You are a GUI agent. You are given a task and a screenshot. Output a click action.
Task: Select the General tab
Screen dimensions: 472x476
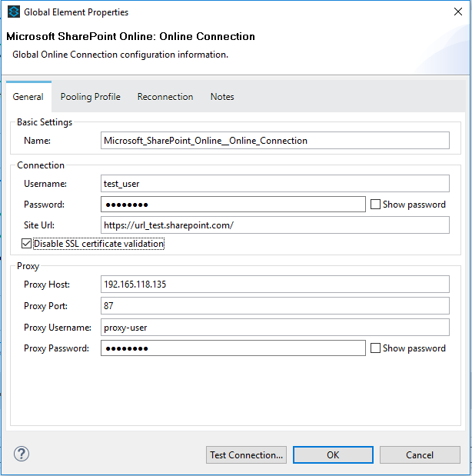(28, 97)
